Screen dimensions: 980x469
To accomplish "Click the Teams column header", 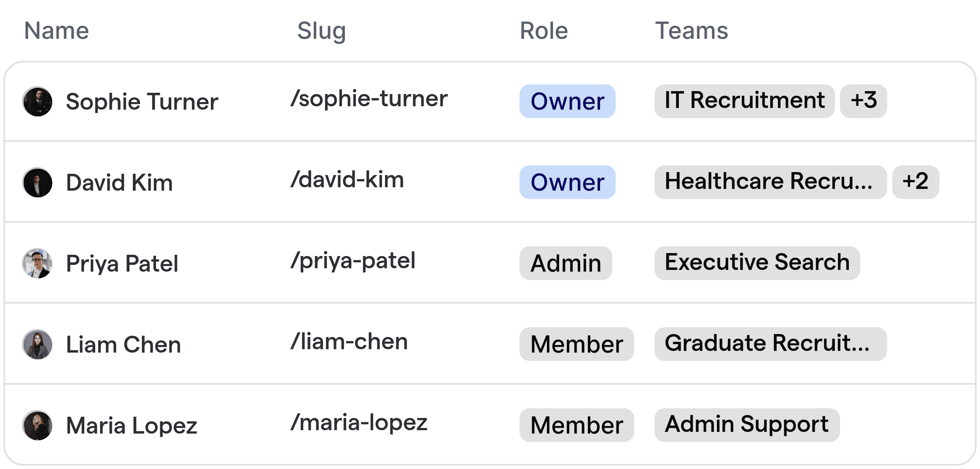I will point(692,30).
